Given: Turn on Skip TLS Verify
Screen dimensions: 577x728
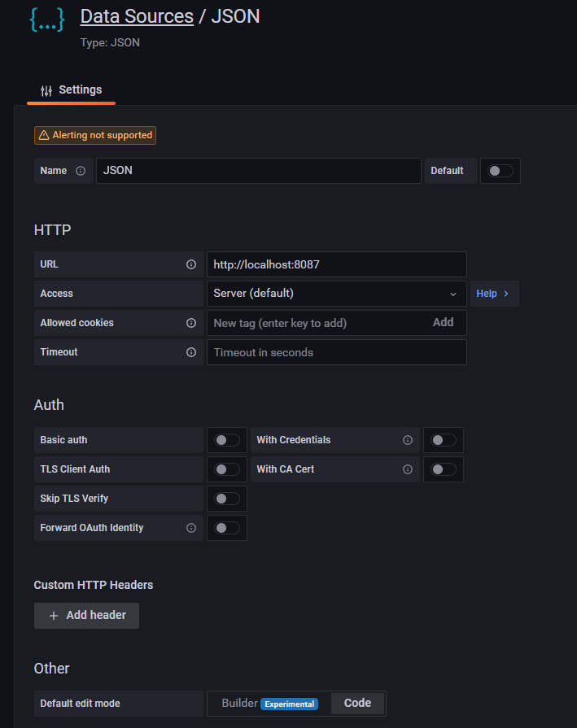Looking at the screenshot, I should click(x=227, y=499).
